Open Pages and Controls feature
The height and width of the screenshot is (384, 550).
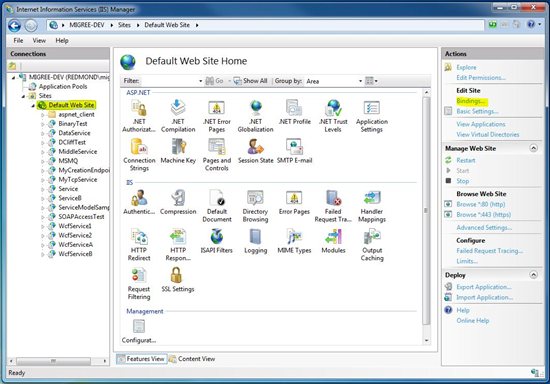point(217,155)
